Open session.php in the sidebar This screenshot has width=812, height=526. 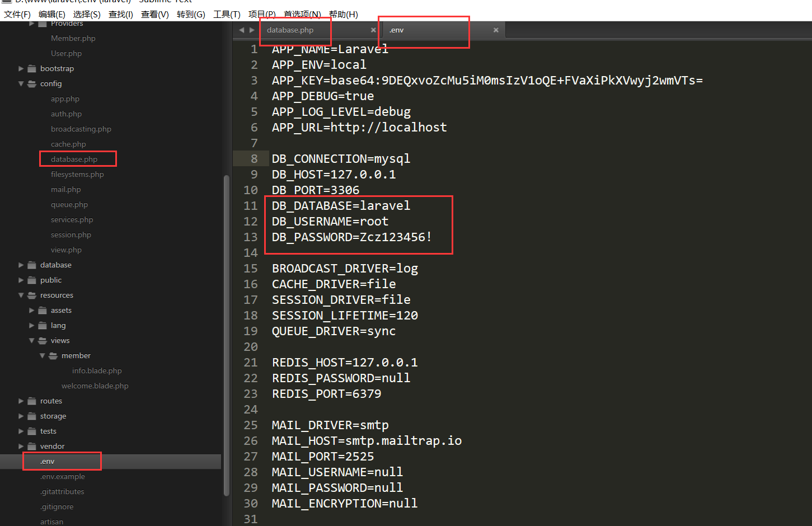(x=71, y=235)
